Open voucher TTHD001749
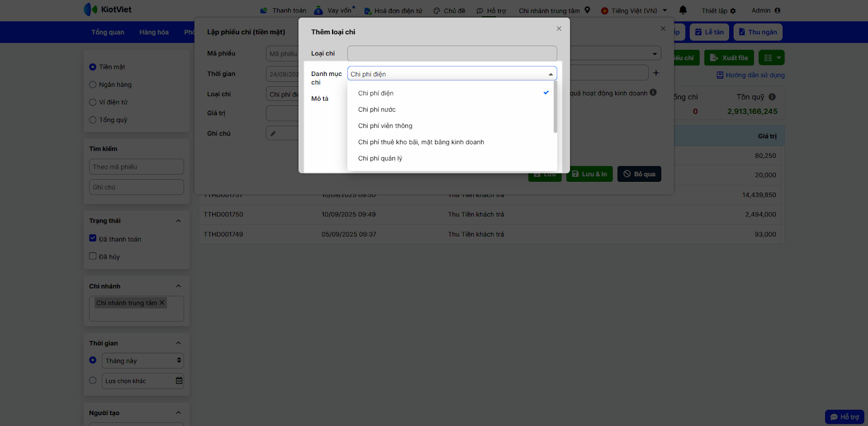The width and height of the screenshot is (868, 426). coord(224,234)
